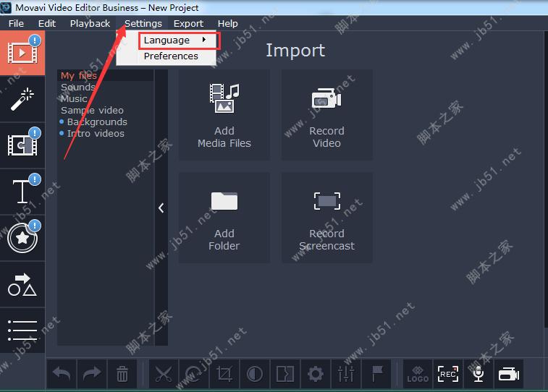548x392 pixels.
Task: Open Clip properties gear icon
Action: pyautogui.click(x=316, y=374)
